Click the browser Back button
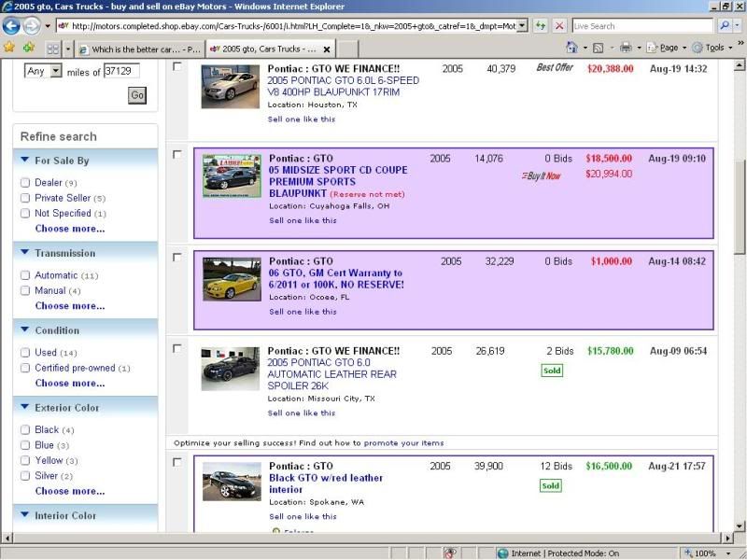This screenshot has width=747, height=560. (x=12, y=26)
